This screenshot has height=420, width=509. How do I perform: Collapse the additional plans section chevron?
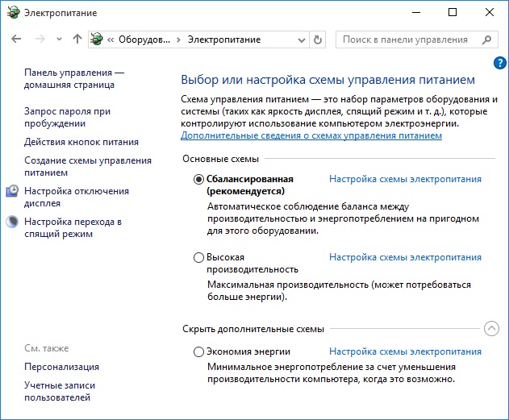[490, 329]
